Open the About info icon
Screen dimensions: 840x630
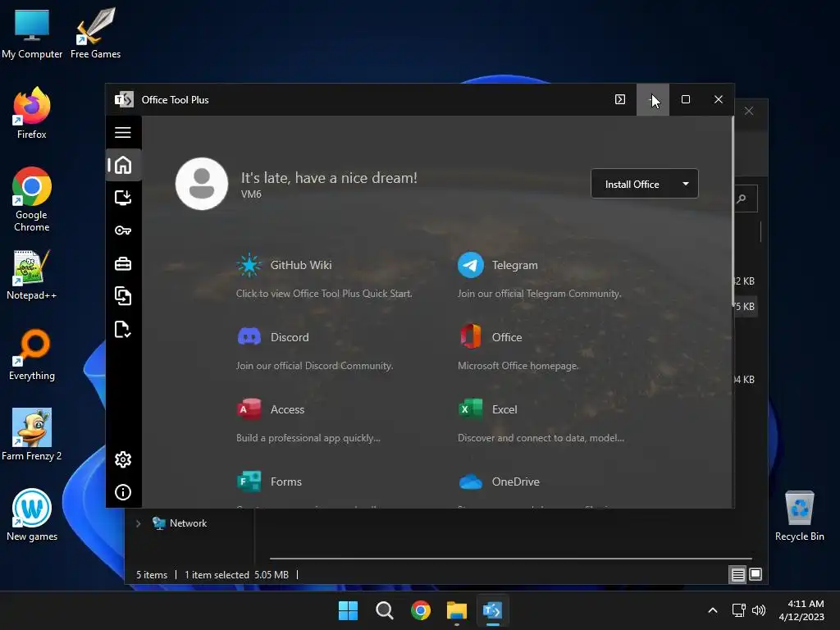click(123, 492)
